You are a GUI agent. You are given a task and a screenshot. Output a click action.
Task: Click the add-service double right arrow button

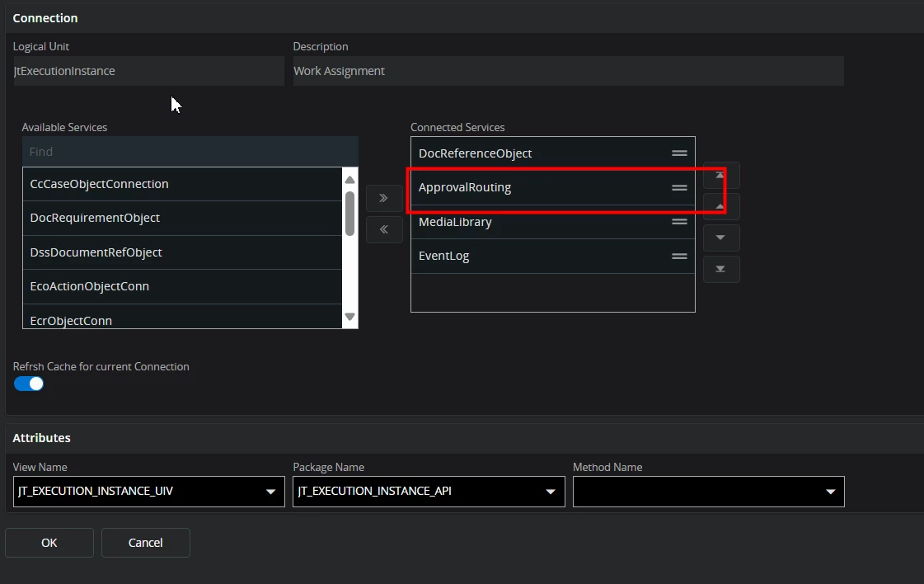click(383, 198)
